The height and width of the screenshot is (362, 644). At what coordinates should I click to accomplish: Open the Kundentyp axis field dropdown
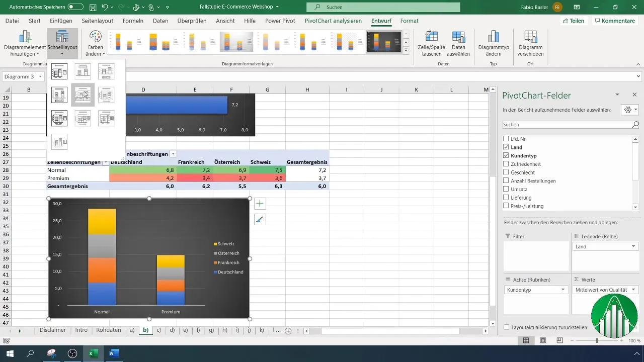click(563, 290)
